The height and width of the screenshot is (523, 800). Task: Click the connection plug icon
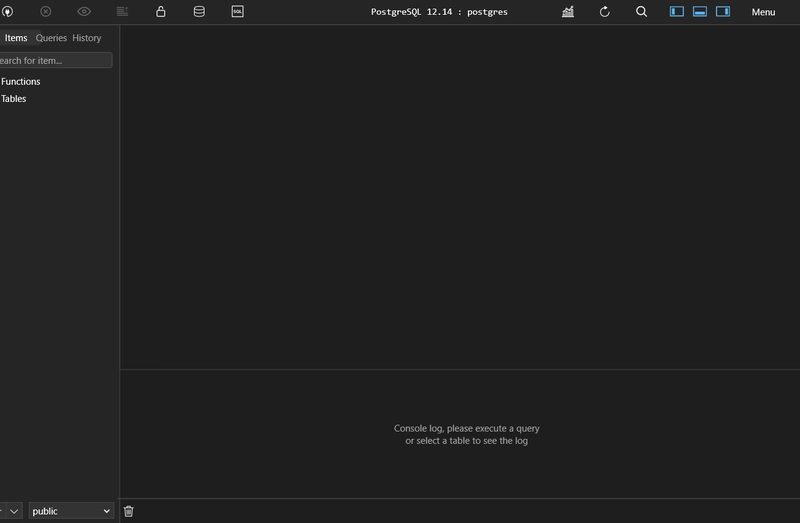tap(8, 11)
